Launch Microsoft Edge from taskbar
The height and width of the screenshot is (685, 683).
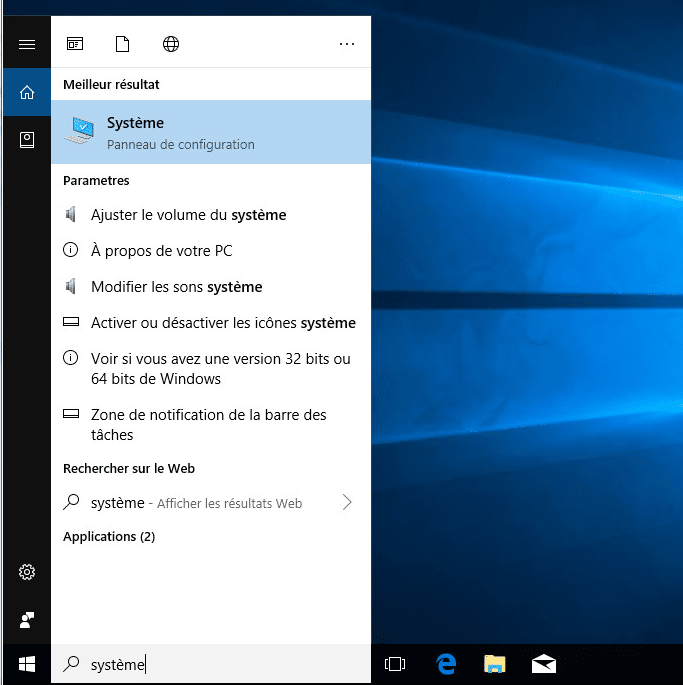click(446, 664)
